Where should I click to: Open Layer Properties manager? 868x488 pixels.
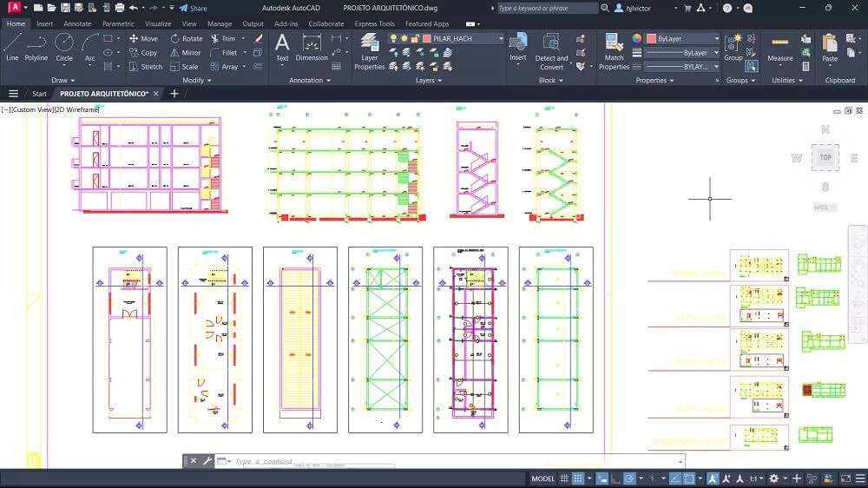369,51
